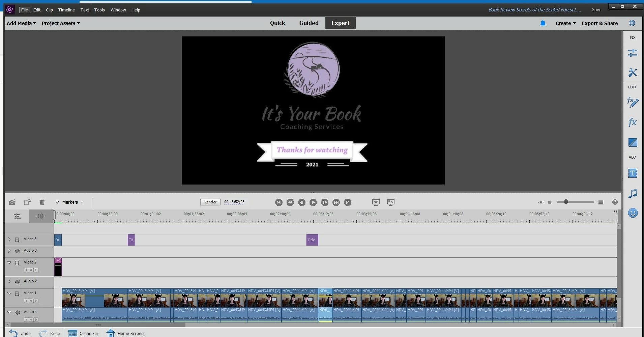Open the Tools wrench-and-screwdriver panel
Image resolution: width=644 pixels, height=337 pixels.
(633, 73)
